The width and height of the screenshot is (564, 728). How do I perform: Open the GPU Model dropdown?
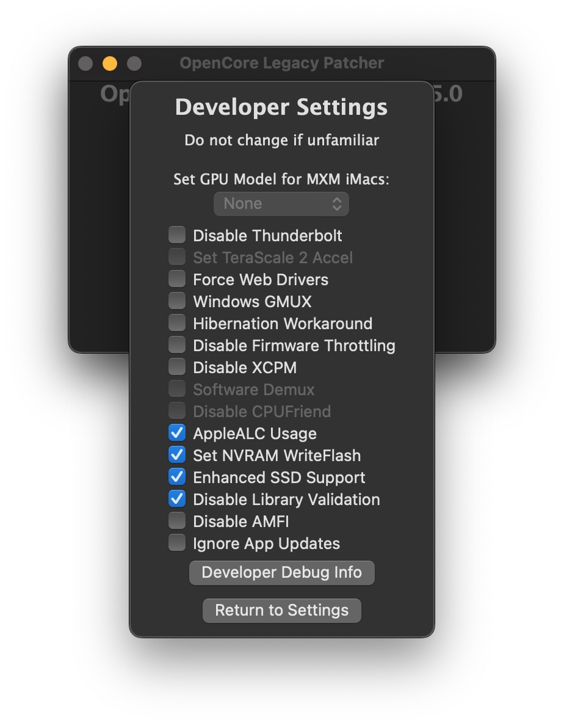(x=281, y=203)
